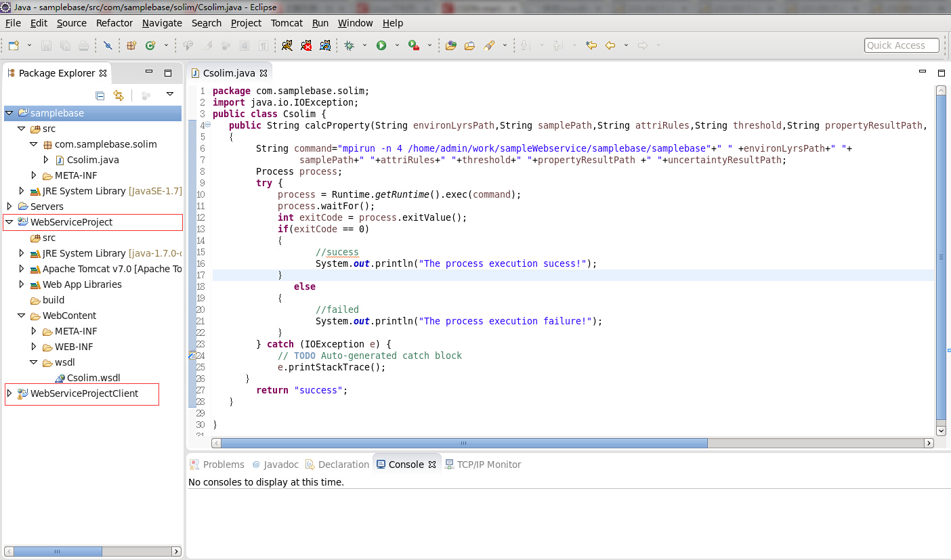The height and width of the screenshot is (560, 951).
Task: Open the Search dropdown arrow
Action: click(505, 45)
